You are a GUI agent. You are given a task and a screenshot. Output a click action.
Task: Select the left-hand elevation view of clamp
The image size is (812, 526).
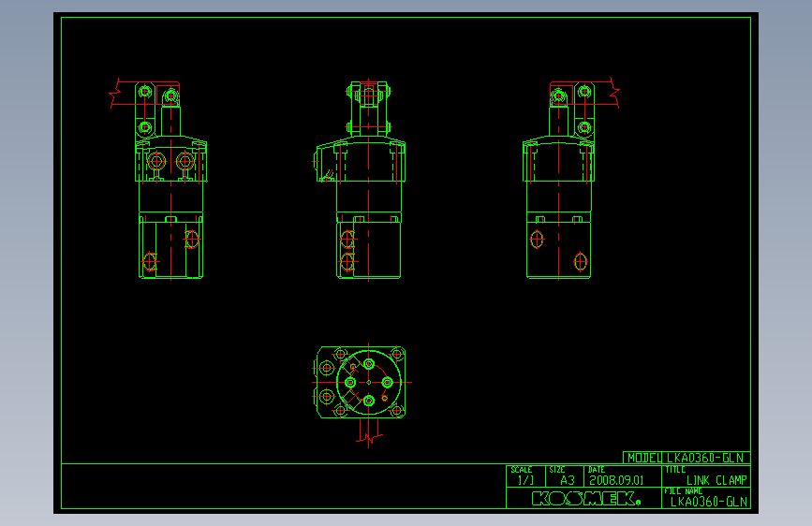pos(158,179)
